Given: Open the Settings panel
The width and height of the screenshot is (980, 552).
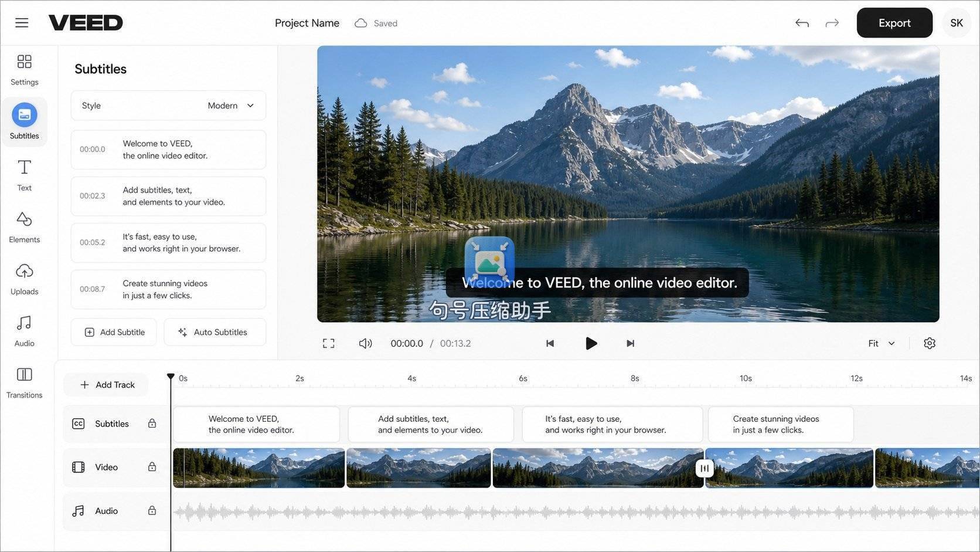Looking at the screenshot, I should coord(24,70).
